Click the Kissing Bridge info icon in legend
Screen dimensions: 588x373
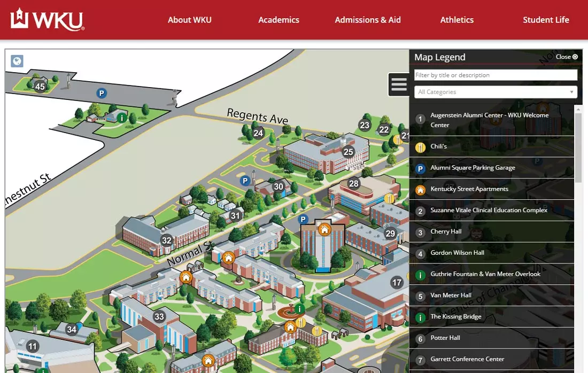tap(421, 316)
